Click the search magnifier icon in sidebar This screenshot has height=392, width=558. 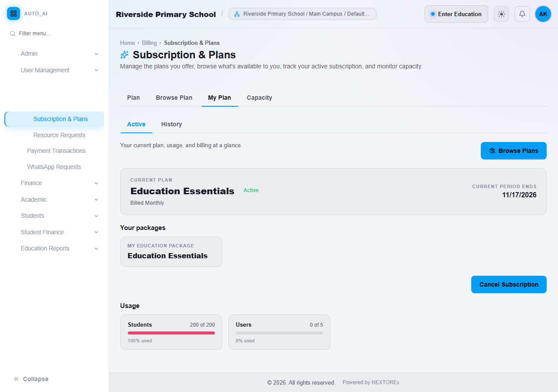tap(13, 34)
